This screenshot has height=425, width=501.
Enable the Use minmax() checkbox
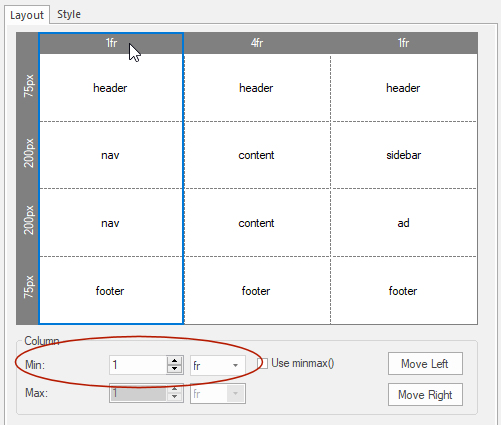262,363
